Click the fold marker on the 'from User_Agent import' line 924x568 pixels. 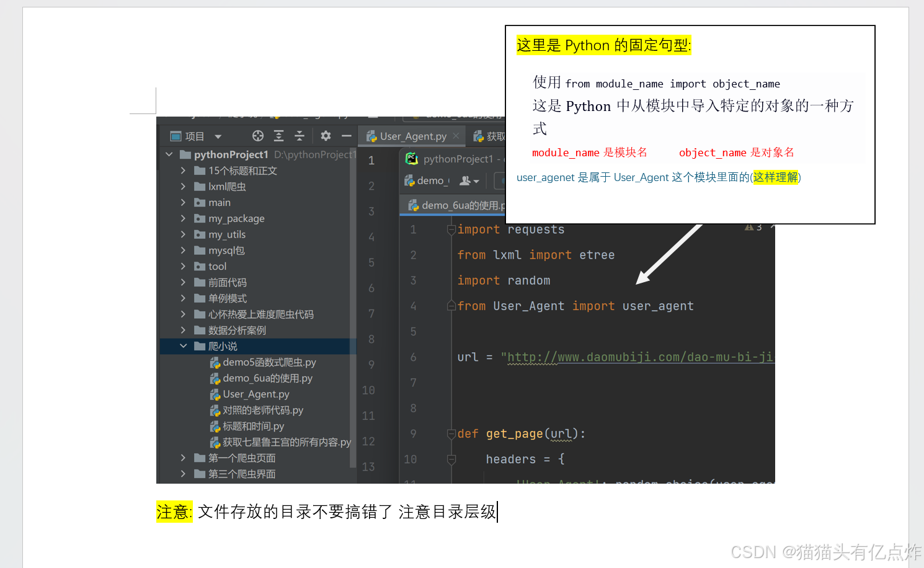pyautogui.click(x=451, y=306)
